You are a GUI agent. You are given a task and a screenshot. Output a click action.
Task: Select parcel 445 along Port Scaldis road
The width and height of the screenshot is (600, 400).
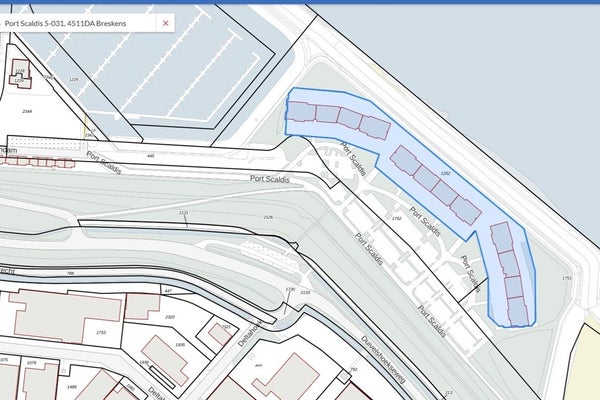(150, 157)
